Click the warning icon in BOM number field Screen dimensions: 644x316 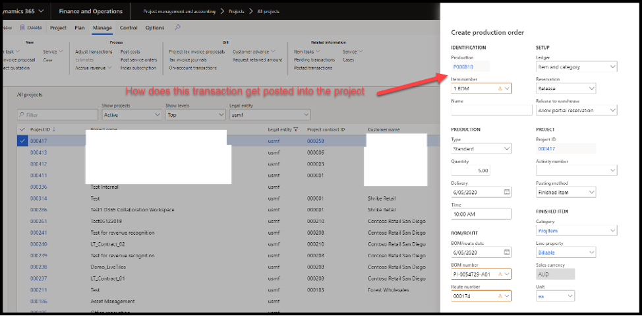(500, 274)
